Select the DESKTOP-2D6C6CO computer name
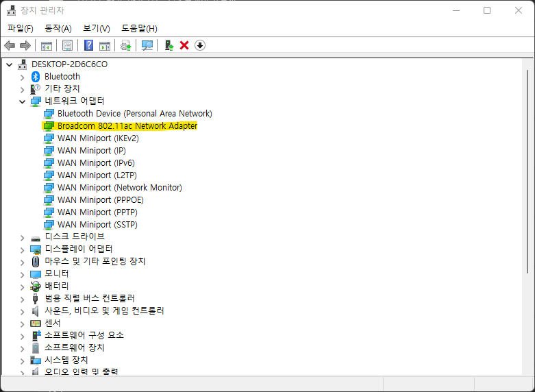 pyautogui.click(x=69, y=64)
